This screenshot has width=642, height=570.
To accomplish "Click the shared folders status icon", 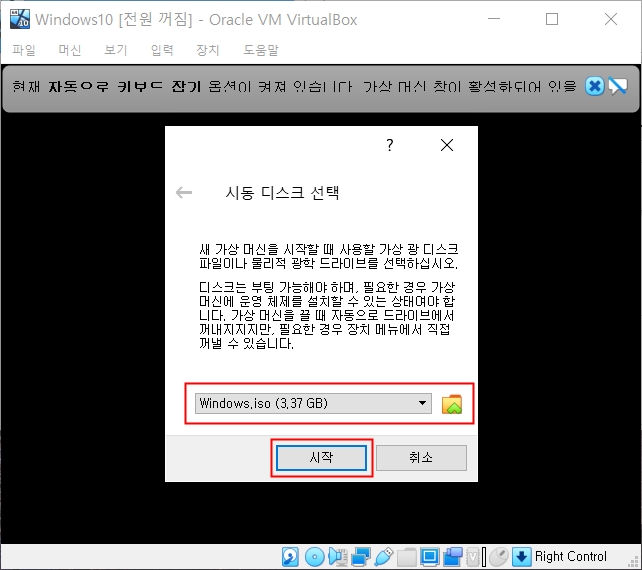I will coord(407,556).
